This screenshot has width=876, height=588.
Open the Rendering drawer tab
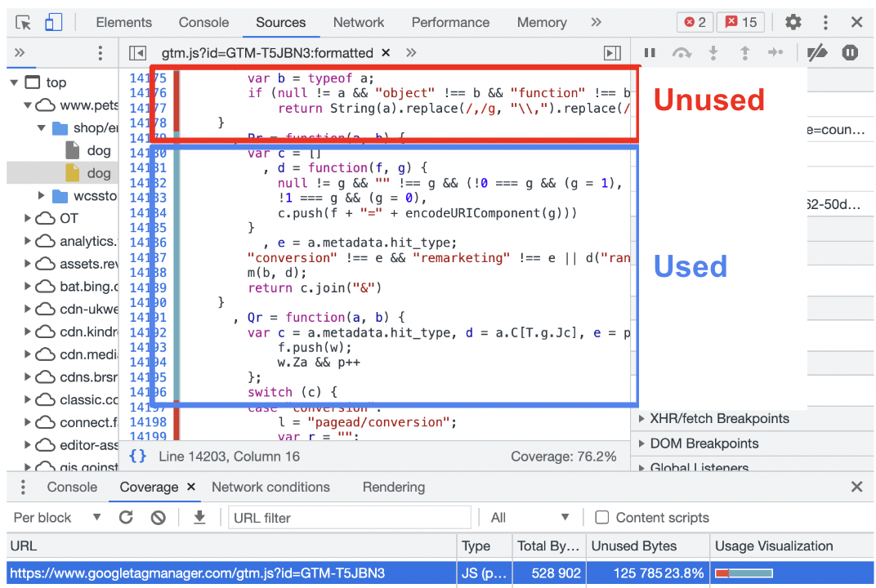coord(393,487)
